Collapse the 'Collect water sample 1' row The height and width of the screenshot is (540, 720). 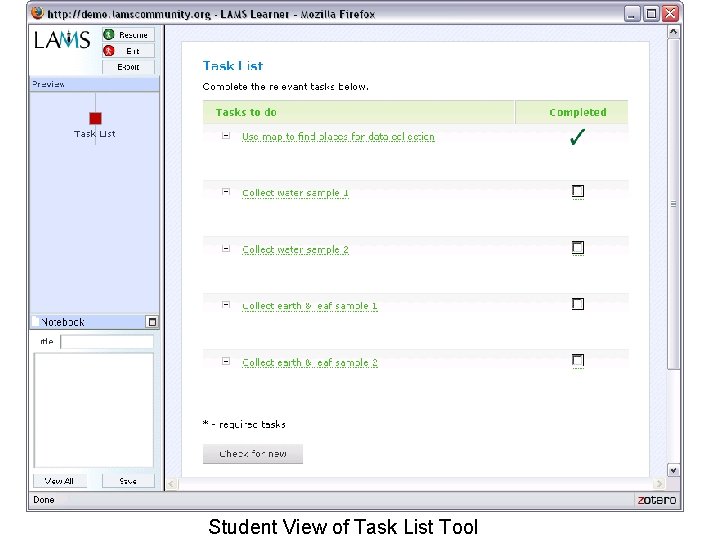click(226, 192)
